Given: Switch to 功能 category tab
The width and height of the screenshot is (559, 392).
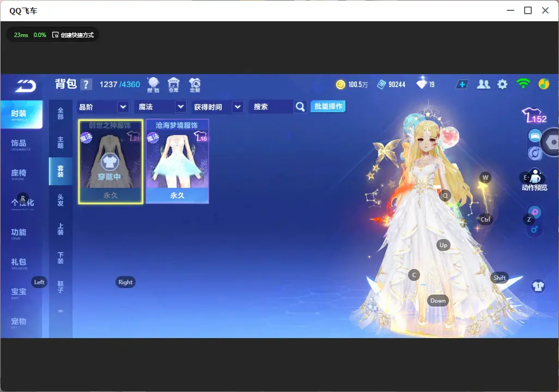Looking at the screenshot, I should [19, 233].
